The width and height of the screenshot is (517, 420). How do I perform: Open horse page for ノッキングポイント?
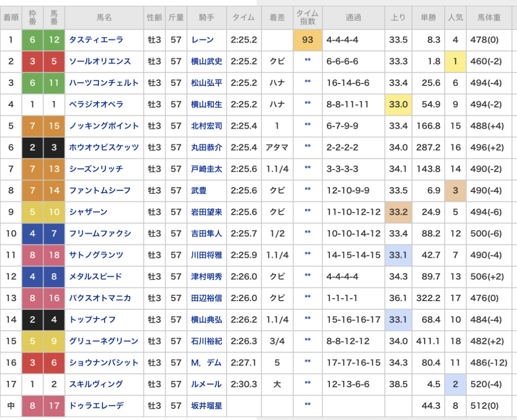pyautogui.click(x=104, y=126)
